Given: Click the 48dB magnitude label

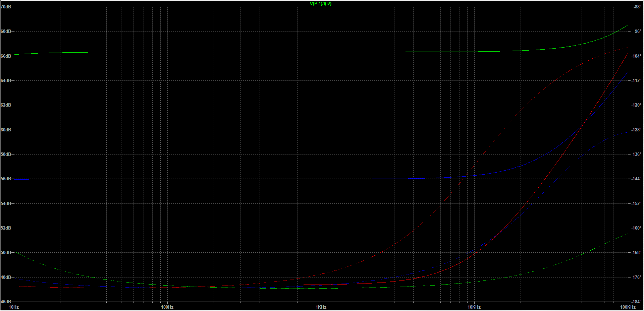Looking at the screenshot, I should (6, 277).
